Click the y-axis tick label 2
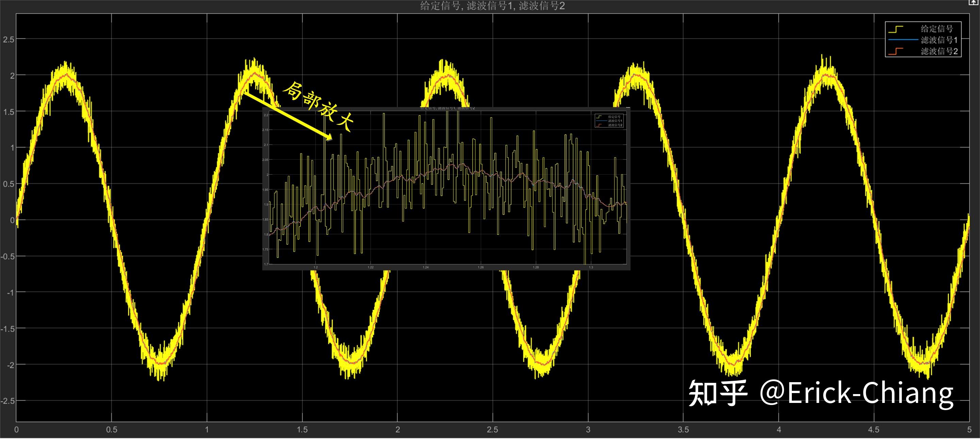Image resolution: width=980 pixels, height=439 pixels. tap(12, 76)
